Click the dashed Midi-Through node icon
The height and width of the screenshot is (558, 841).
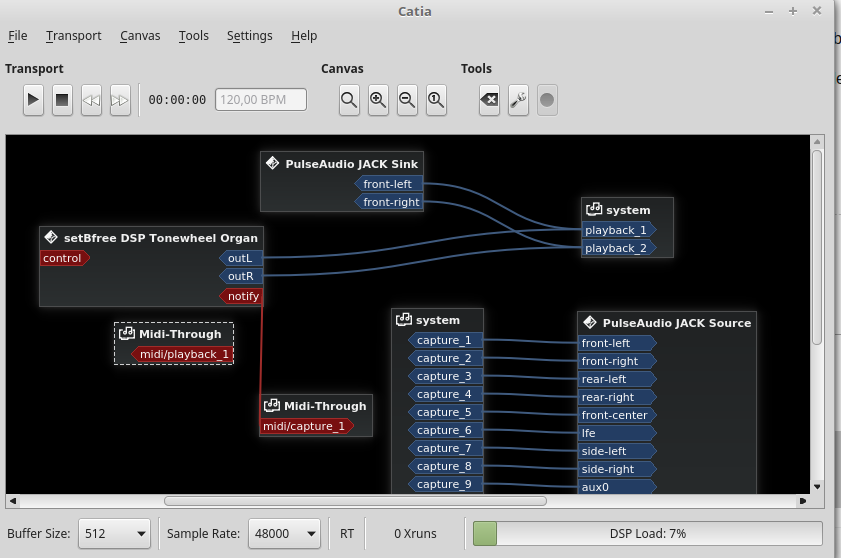[x=127, y=333]
